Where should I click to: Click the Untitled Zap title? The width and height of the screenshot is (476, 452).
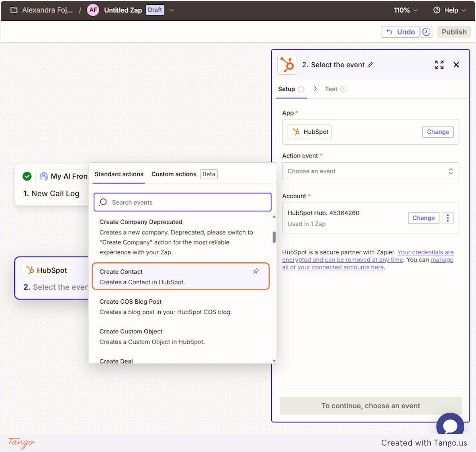[x=123, y=10]
